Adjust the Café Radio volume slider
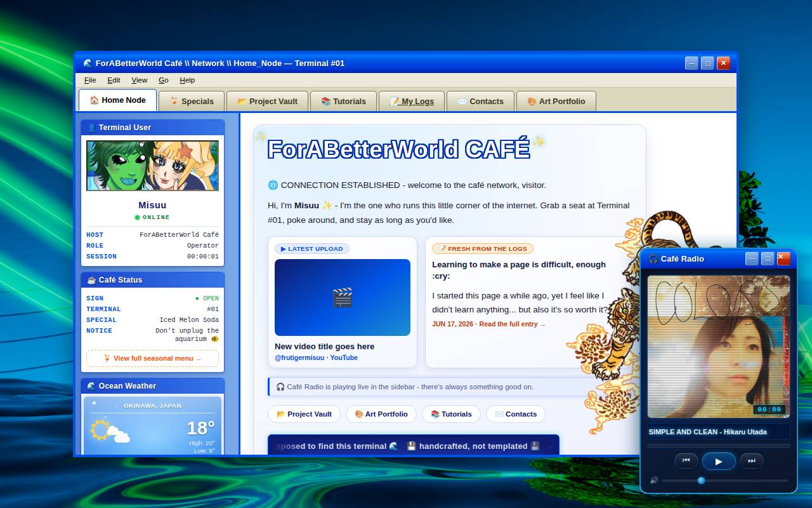This screenshot has height=508, width=812. [726, 481]
